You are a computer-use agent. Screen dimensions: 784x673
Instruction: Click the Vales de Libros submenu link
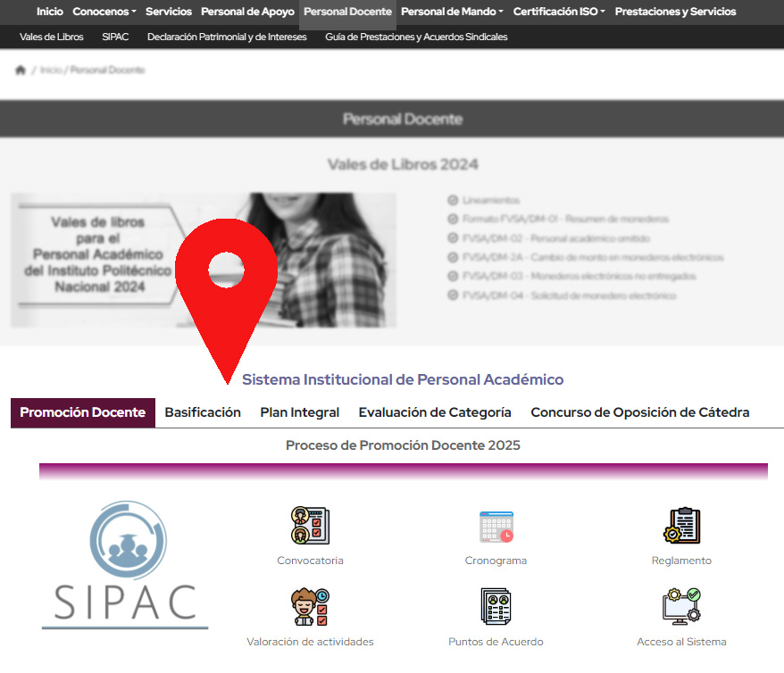[52, 37]
